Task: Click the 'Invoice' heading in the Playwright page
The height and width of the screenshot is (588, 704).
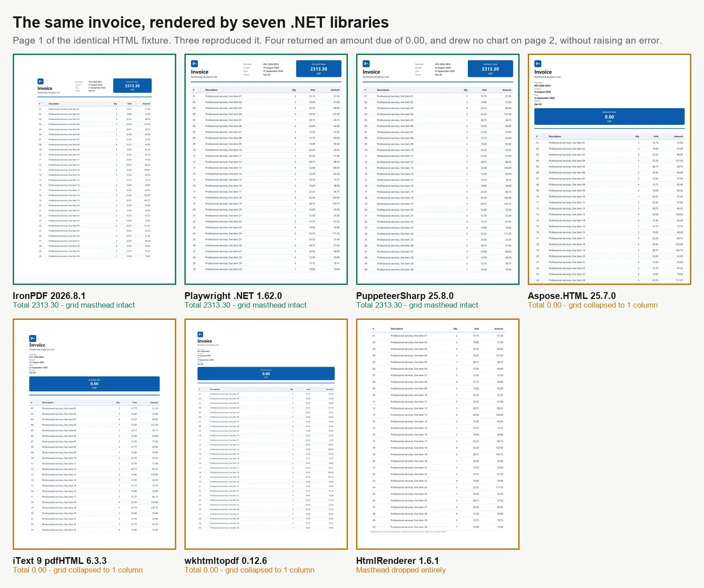Action: (199, 72)
